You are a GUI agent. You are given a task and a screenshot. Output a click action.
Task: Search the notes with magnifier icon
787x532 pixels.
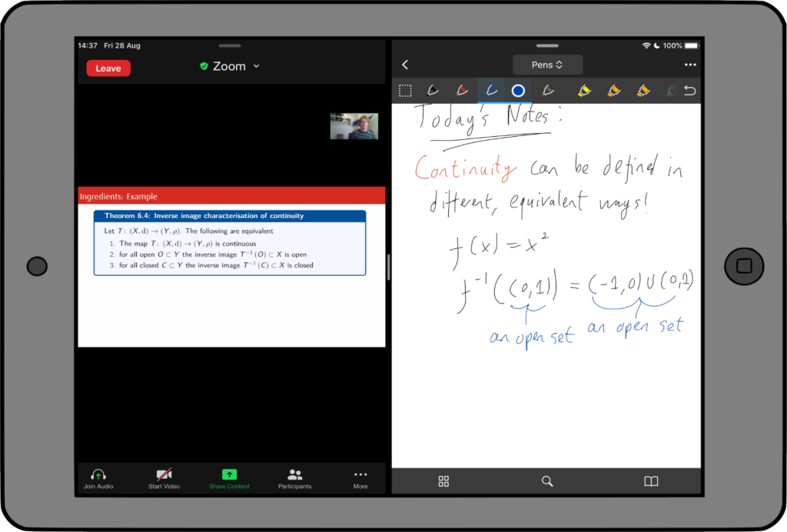[x=547, y=481]
